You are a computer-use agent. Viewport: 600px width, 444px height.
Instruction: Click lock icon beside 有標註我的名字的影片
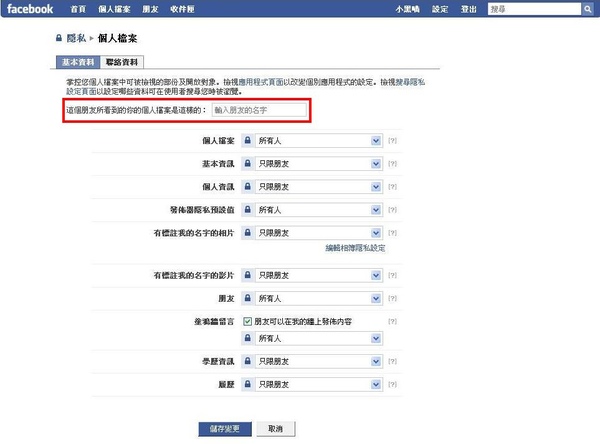tap(248, 275)
